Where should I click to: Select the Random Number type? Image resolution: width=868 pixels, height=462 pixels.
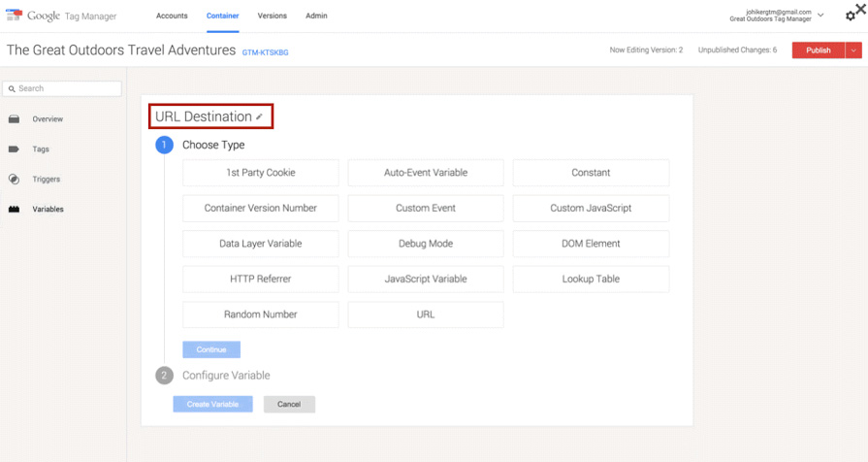pyautogui.click(x=260, y=314)
